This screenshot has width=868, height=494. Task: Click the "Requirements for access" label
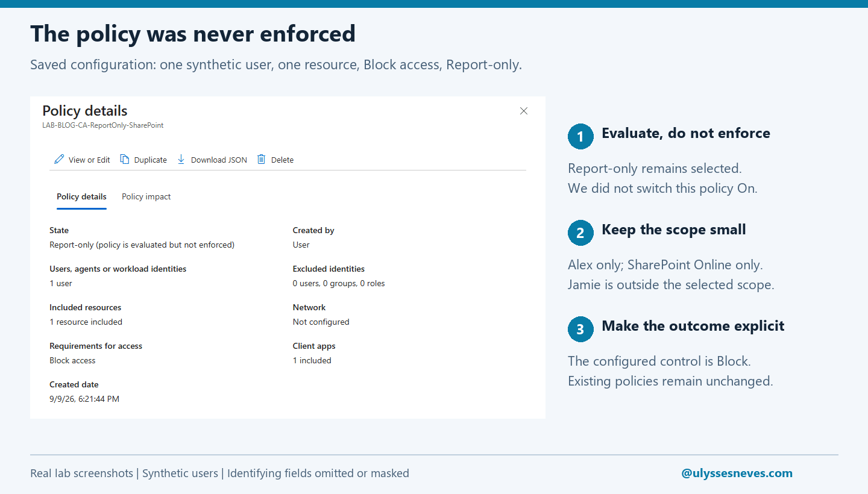pos(96,346)
